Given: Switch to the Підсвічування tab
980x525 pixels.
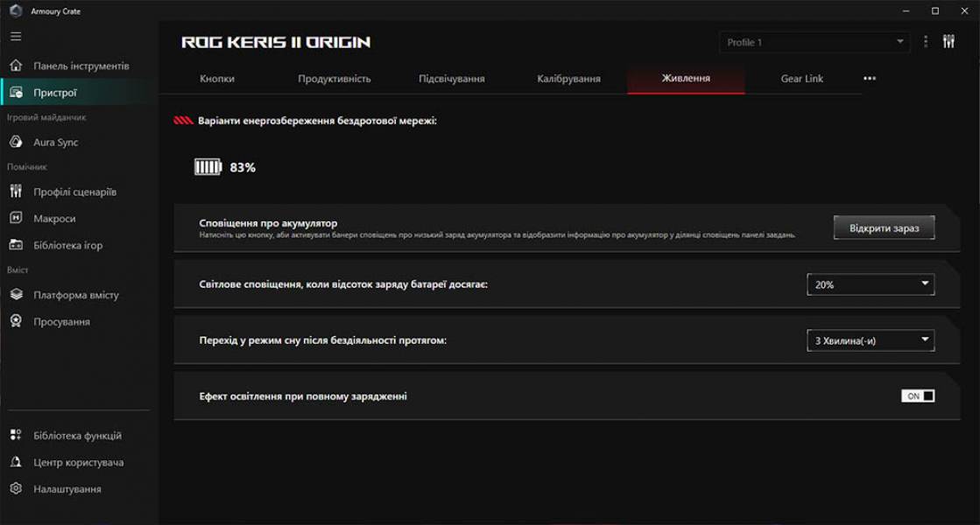Looking at the screenshot, I should pos(451,78).
